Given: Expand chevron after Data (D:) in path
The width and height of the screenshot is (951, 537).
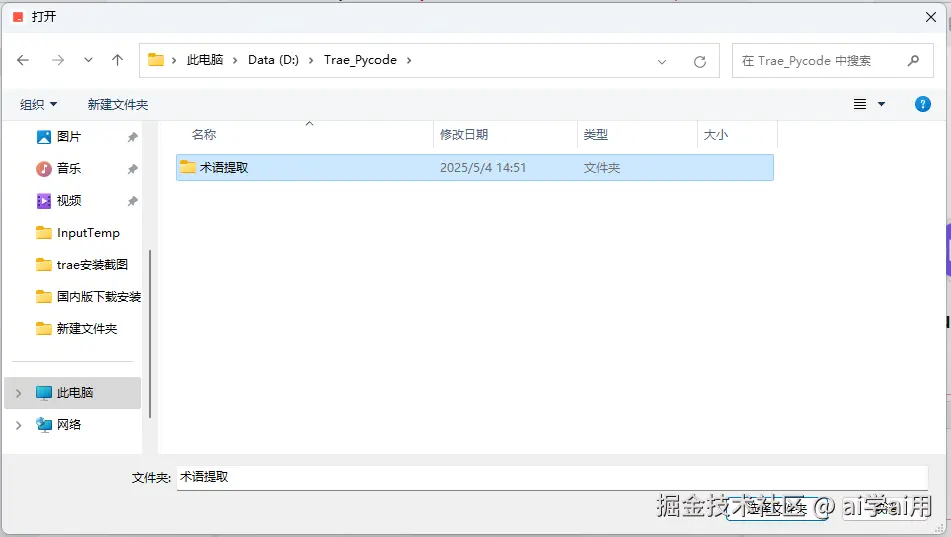Looking at the screenshot, I should [x=311, y=60].
